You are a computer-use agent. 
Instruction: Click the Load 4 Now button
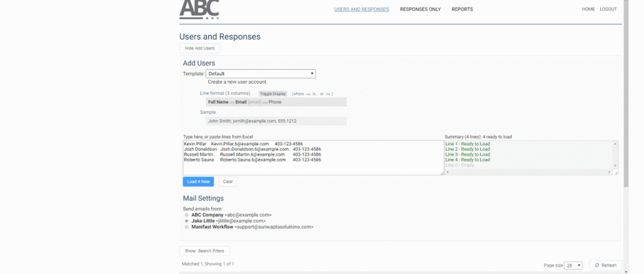[198, 182]
